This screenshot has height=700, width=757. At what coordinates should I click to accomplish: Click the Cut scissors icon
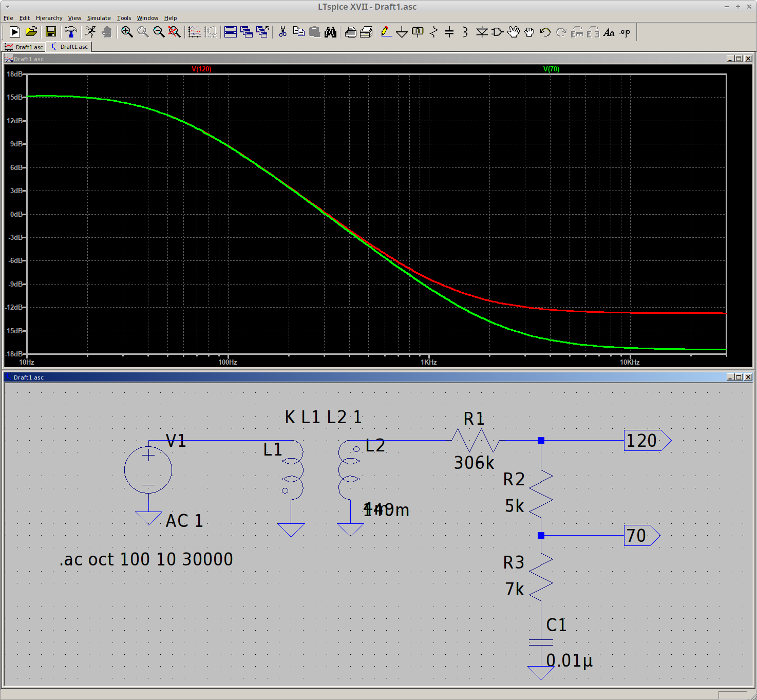(282, 32)
